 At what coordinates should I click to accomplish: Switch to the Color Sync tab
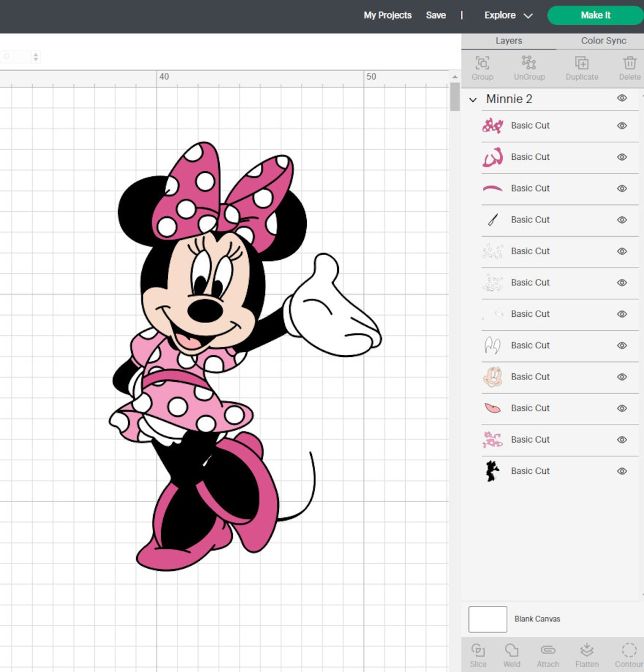(x=602, y=41)
